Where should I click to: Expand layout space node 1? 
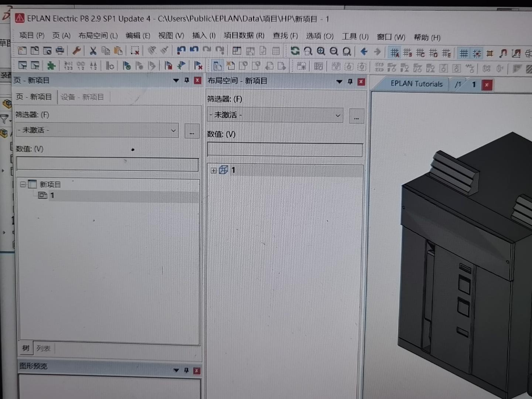214,170
